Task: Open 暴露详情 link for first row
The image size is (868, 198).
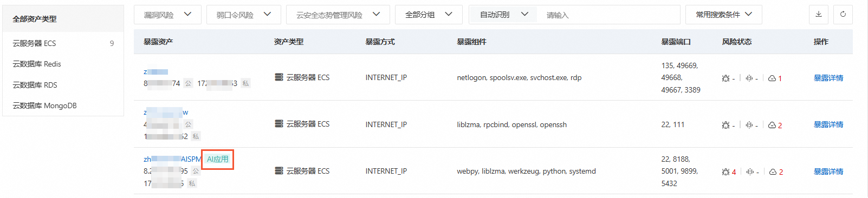Action: (x=828, y=78)
